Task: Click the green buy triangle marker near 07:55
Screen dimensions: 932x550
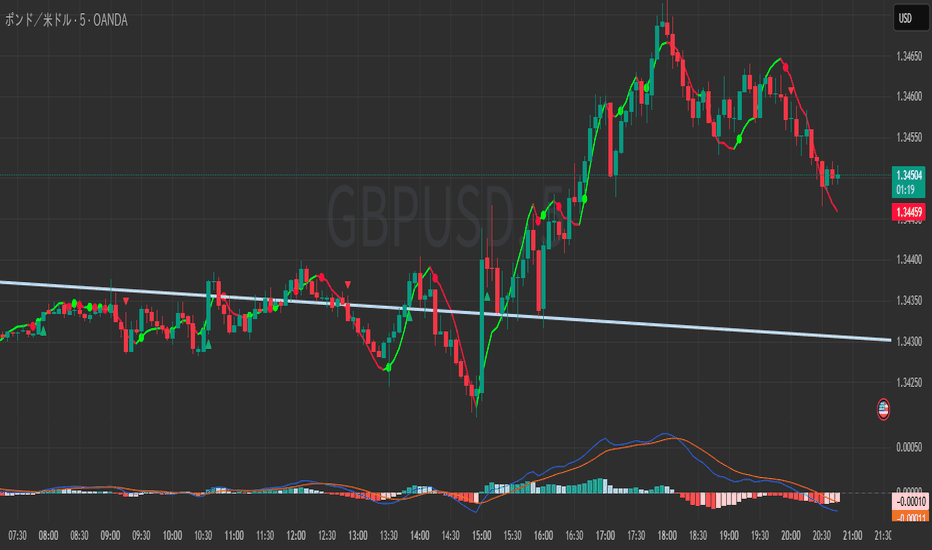Action: [x=42, y=330]
